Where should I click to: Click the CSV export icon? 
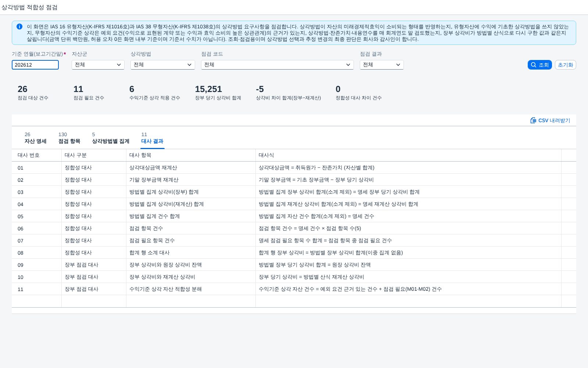[x=533, y=120]
